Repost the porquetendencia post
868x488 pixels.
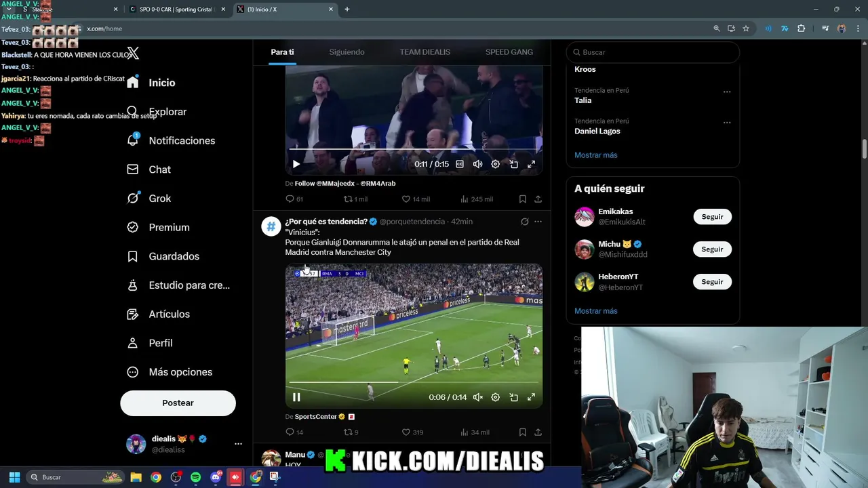click(351, 432)
